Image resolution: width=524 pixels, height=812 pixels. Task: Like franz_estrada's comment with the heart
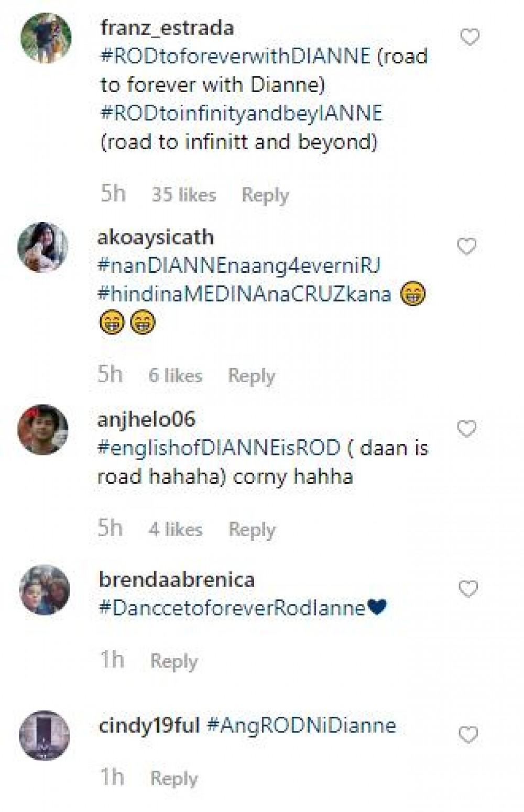[470, 37]
